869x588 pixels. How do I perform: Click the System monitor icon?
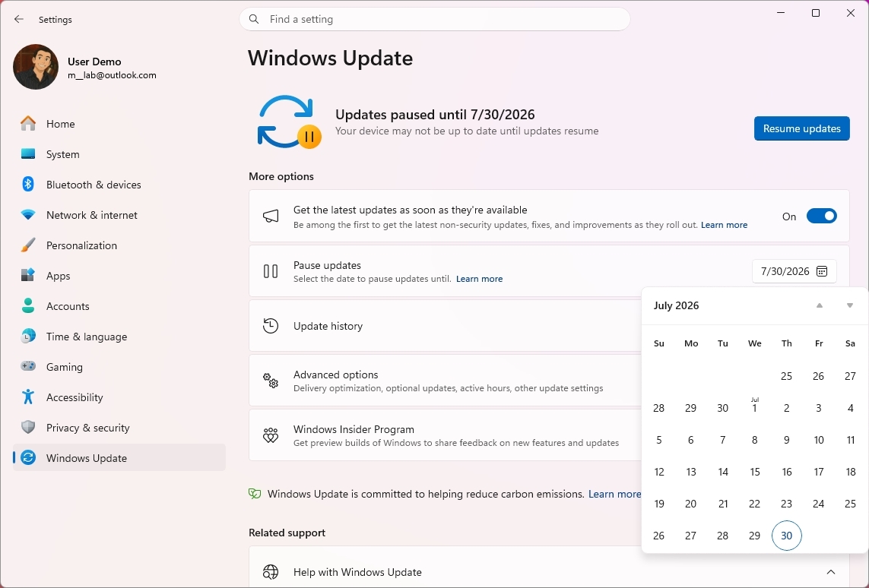point(28,154)
